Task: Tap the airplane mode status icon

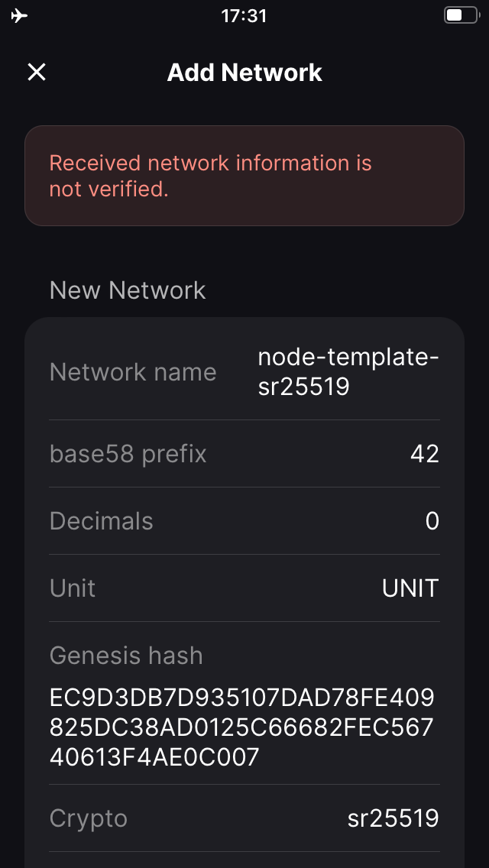Action: point(19,15)
